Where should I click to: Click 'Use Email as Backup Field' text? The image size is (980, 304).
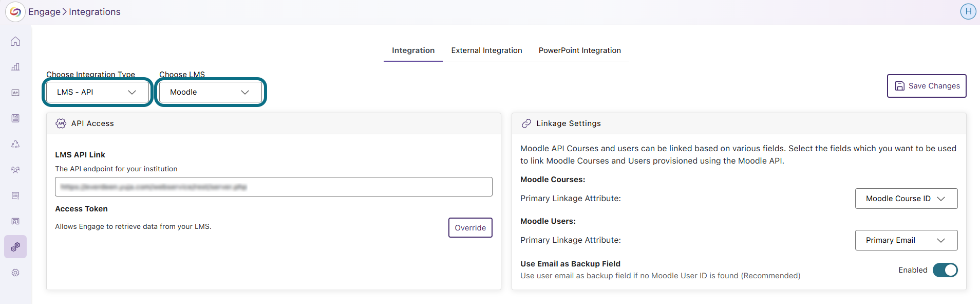pos(570,264)
